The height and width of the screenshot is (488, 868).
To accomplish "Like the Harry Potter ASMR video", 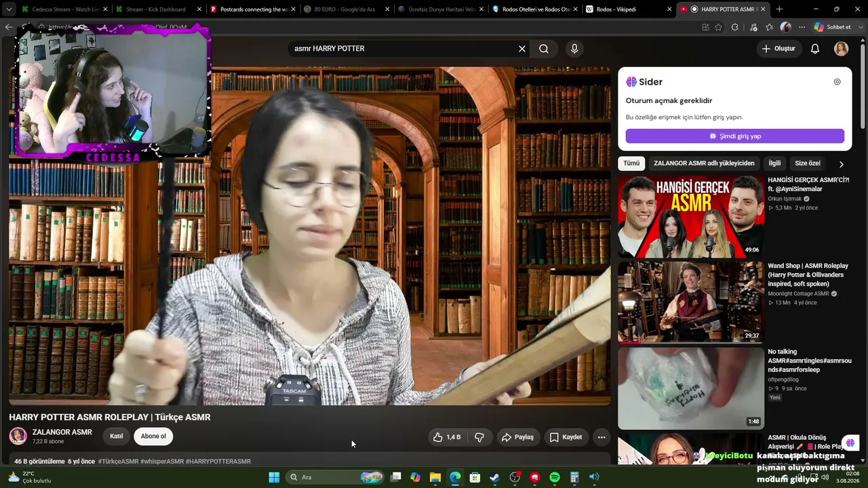I will tap(447, 437).
